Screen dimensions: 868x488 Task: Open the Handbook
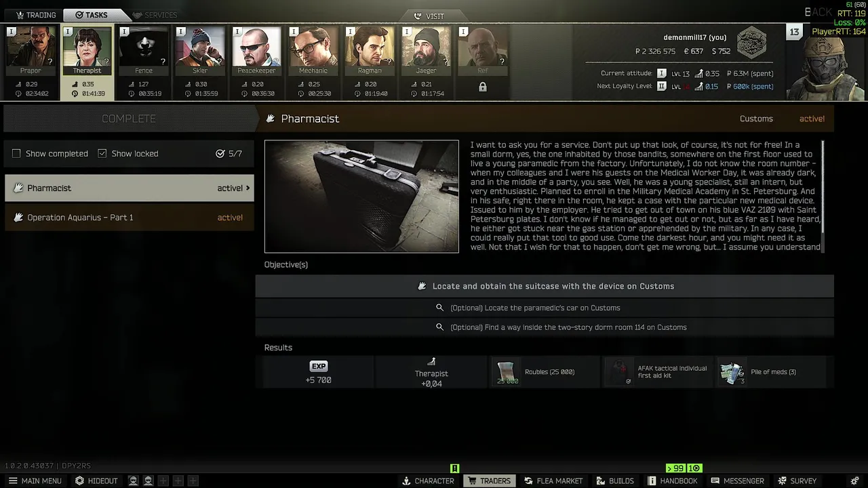click(x=672, y=481)
